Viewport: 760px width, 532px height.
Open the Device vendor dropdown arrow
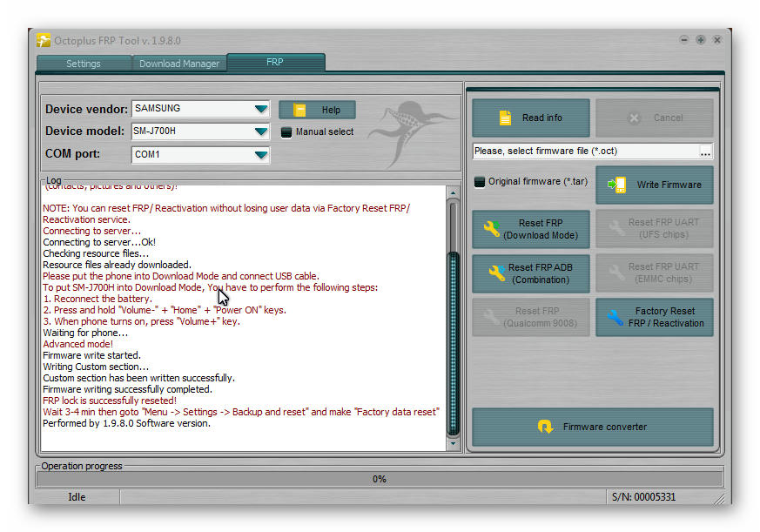tap(261, 109)
